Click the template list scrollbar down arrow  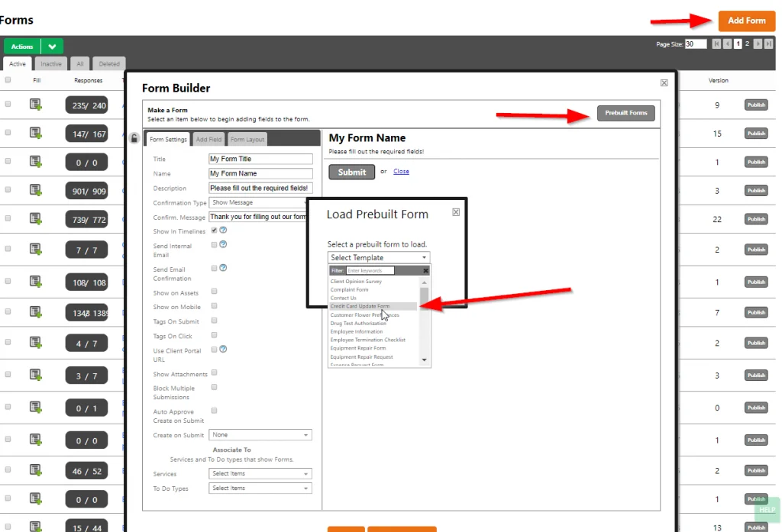pos(425,360)
